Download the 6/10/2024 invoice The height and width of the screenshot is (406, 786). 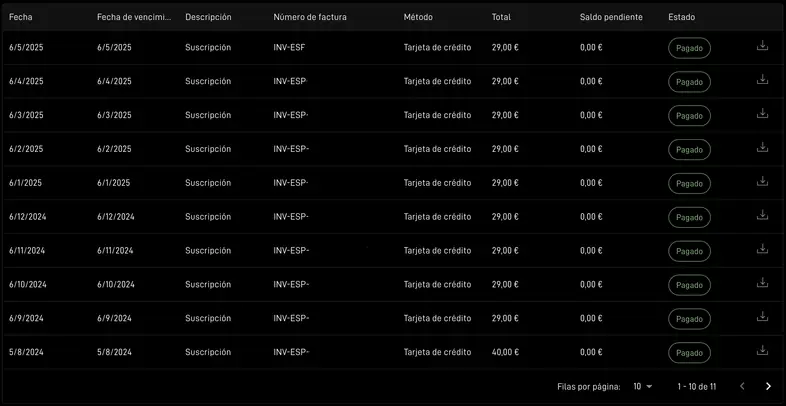click(x=762, y=283)
